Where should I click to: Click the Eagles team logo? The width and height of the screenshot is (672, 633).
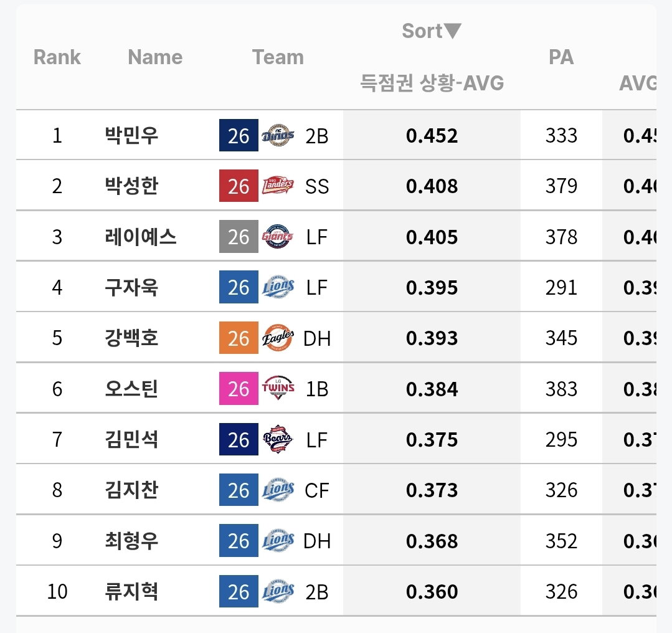click(278, 338)
